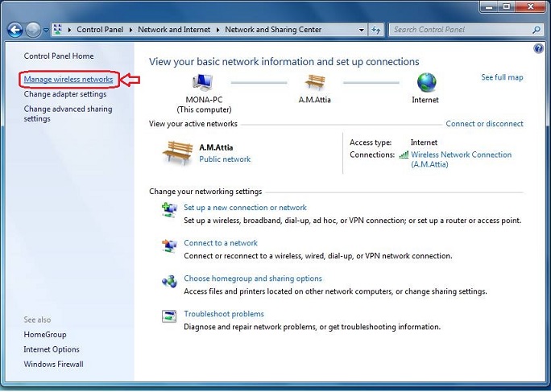The height and width of the screenshot is (392, 551).
Task: Click the large A.M.Attia bench icon under active networks
Action: pos(178,151)
